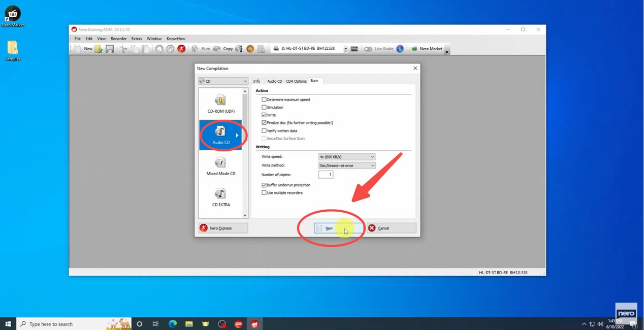This screenshot has height=330, width=644.
Task: Switch to the CDA Options tab
Action: (x=296, y=81)
